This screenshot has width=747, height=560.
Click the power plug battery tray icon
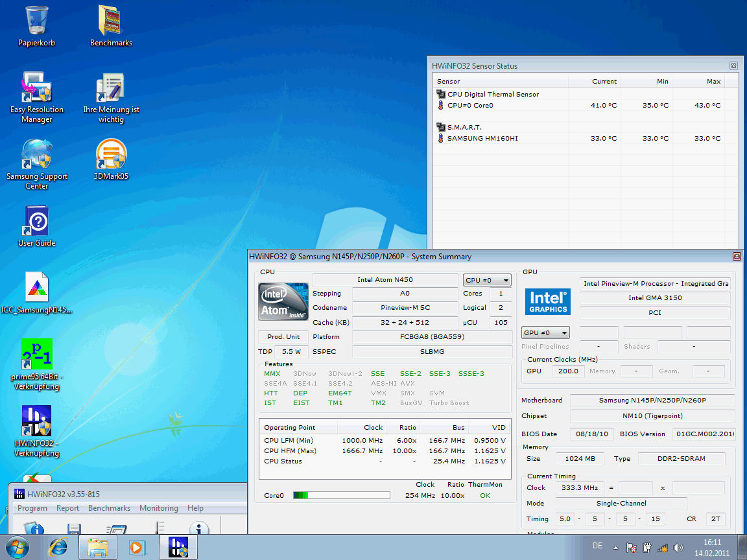pos(646,548)
